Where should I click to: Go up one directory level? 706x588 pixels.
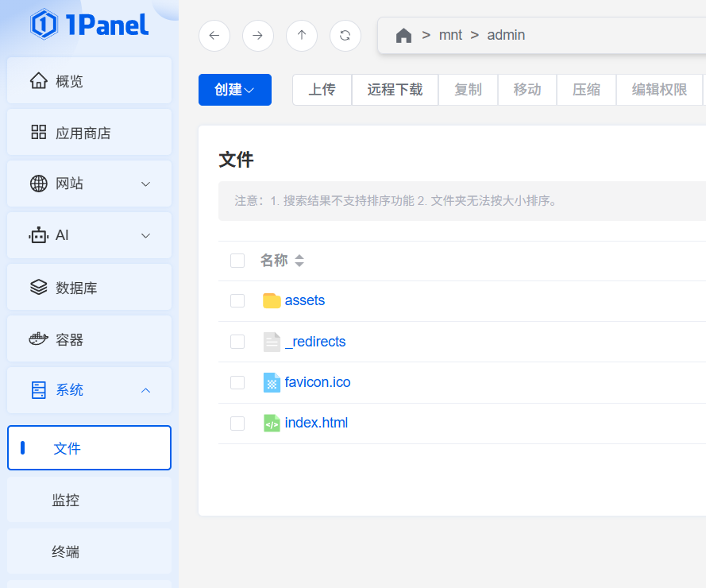coord(302,36)
